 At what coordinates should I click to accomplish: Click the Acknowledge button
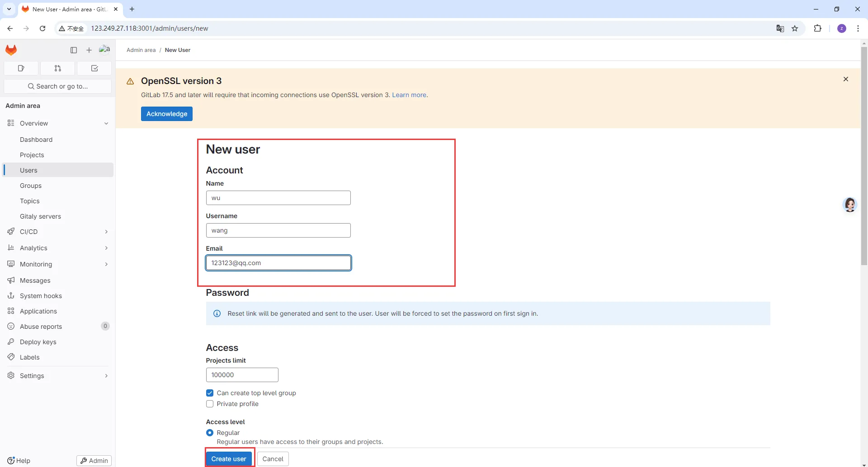coord(167,114)
